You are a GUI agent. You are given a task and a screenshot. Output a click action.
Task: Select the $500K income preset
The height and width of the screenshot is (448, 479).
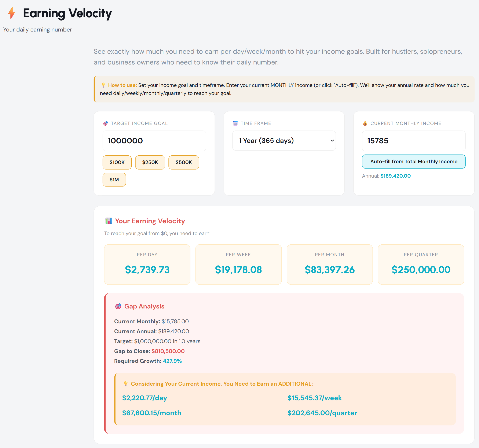pos(184,162)
